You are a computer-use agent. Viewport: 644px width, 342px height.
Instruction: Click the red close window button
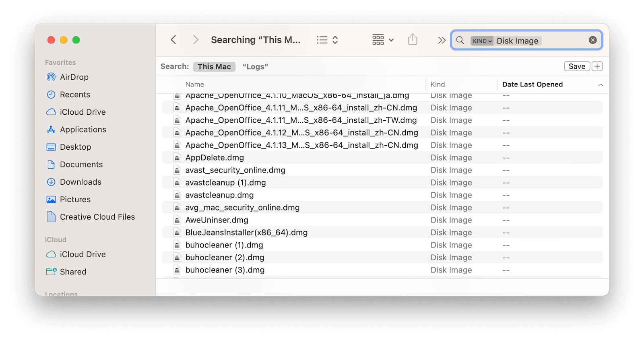click(51, 40)
